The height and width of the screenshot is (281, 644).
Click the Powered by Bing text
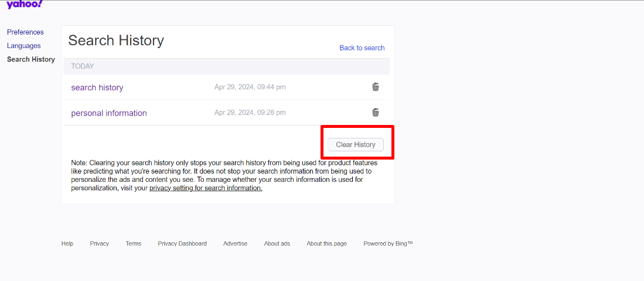tap(388, 243)
